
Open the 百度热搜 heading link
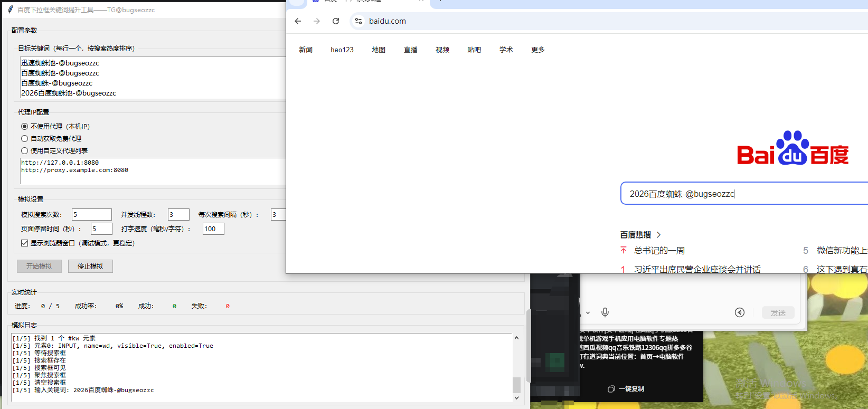click(636, 235)
